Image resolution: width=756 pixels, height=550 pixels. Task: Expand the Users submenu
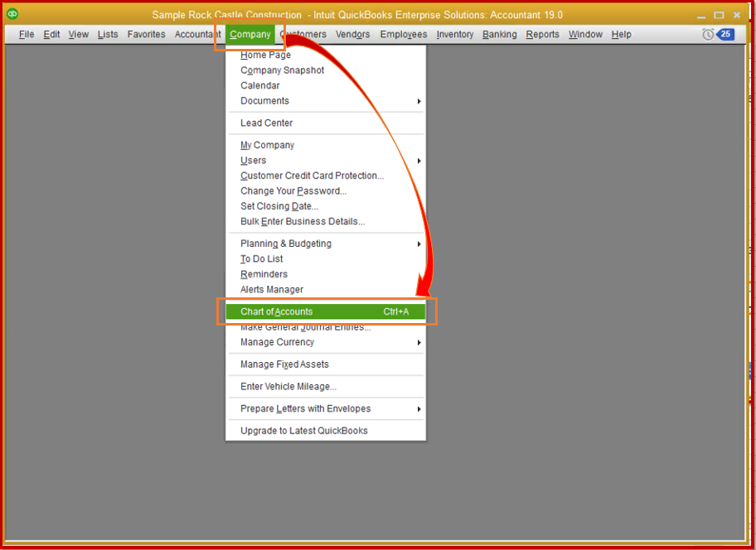click(326, 161)
